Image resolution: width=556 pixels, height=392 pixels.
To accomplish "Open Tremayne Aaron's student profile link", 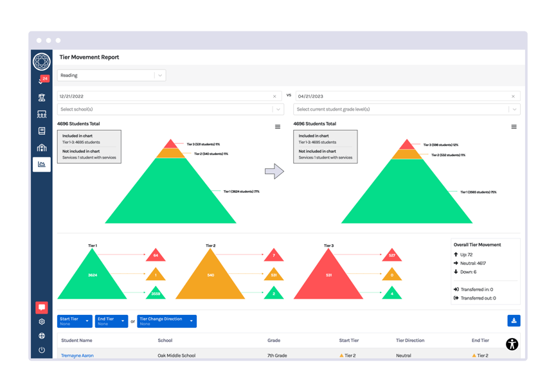I will click(77, 355).
